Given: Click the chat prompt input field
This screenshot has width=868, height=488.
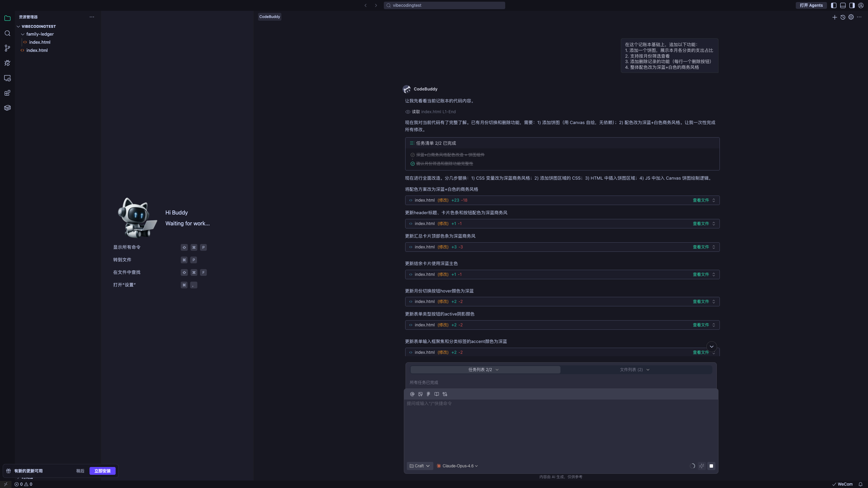Looking at the screenshot, I should 561,427.
